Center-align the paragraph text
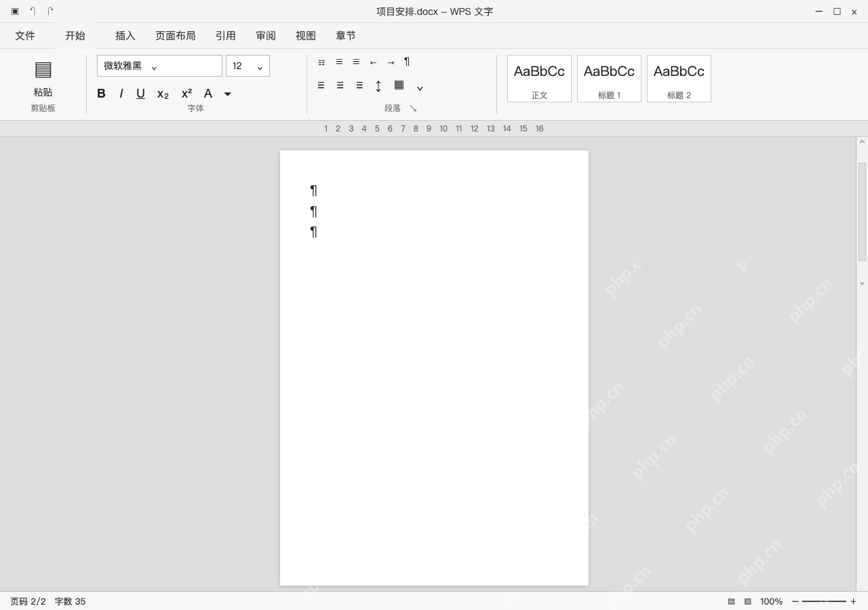Viewport: 868px width, 610px height. coord(340,85)
